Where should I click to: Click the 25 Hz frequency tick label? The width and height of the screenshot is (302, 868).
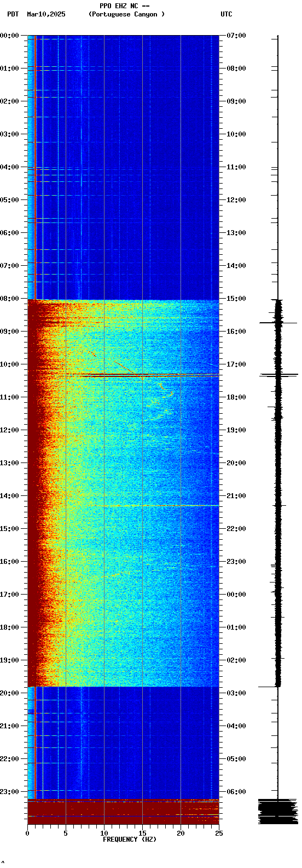(219, 833)
